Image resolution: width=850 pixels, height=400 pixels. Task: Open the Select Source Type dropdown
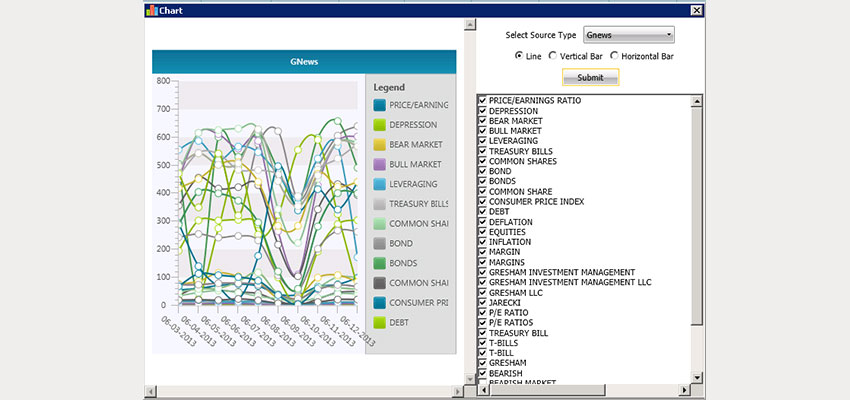coord(629,35)
